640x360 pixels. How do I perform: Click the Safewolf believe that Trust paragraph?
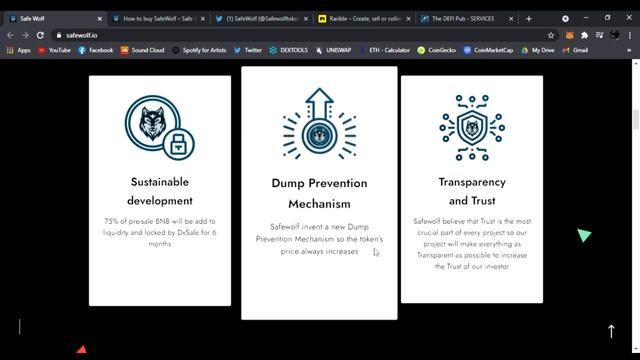(x=472, y=244)
